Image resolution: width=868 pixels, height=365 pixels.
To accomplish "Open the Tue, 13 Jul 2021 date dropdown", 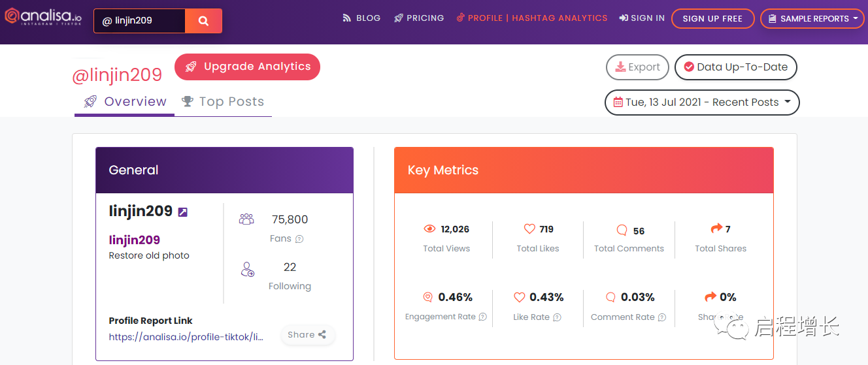I will [702, 102].
